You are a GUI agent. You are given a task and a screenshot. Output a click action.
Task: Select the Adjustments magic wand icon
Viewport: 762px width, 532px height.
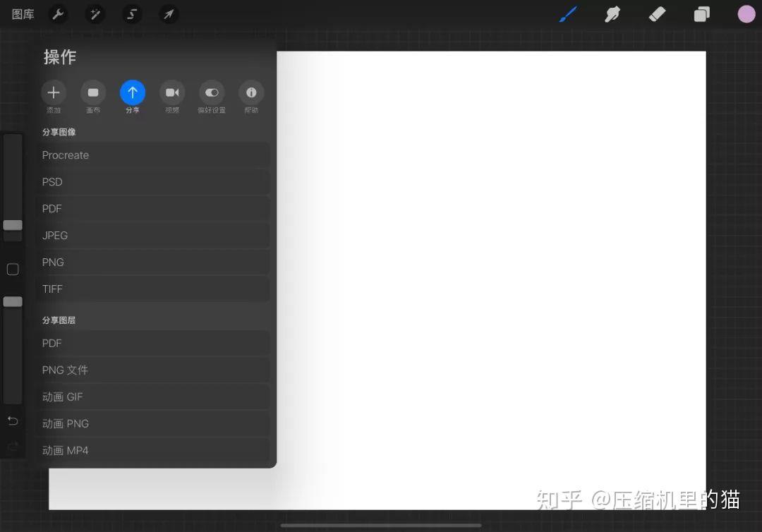95,14
